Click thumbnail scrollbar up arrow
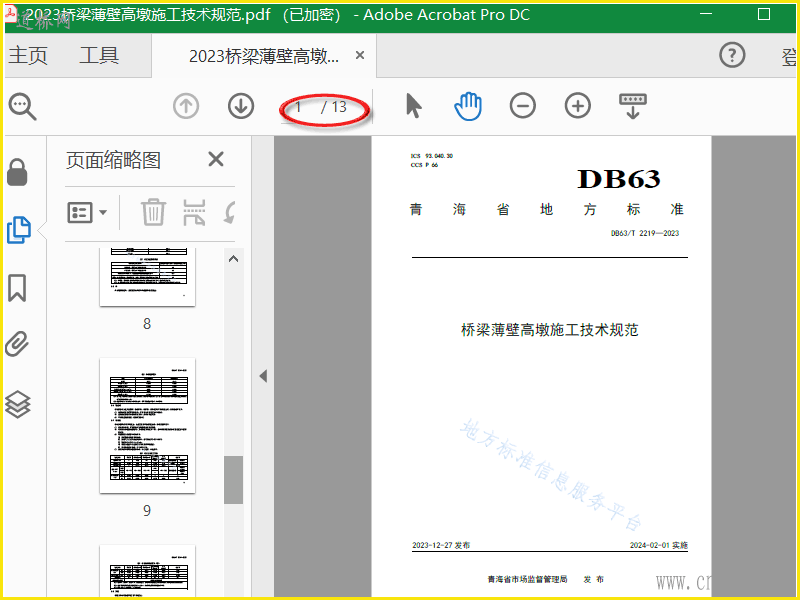Image resolution: width=800 pixels, height=600 pixels. (233, 259)
